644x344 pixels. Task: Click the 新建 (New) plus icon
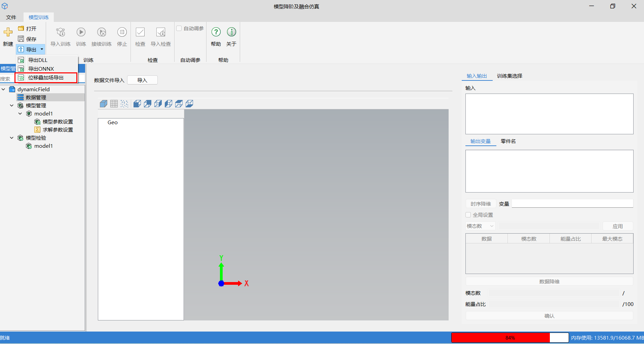coord(8,32)
